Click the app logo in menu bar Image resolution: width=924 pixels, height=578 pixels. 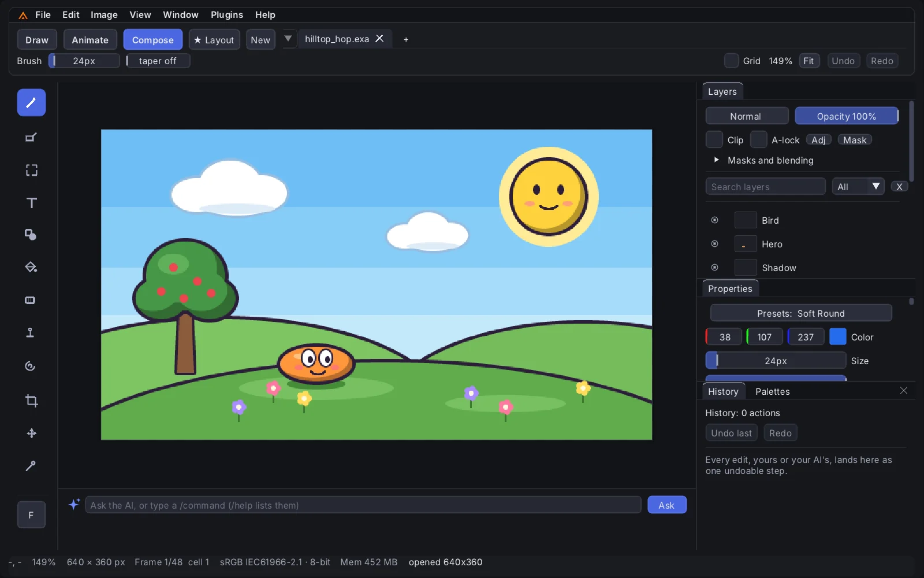(x=23, y=15)
